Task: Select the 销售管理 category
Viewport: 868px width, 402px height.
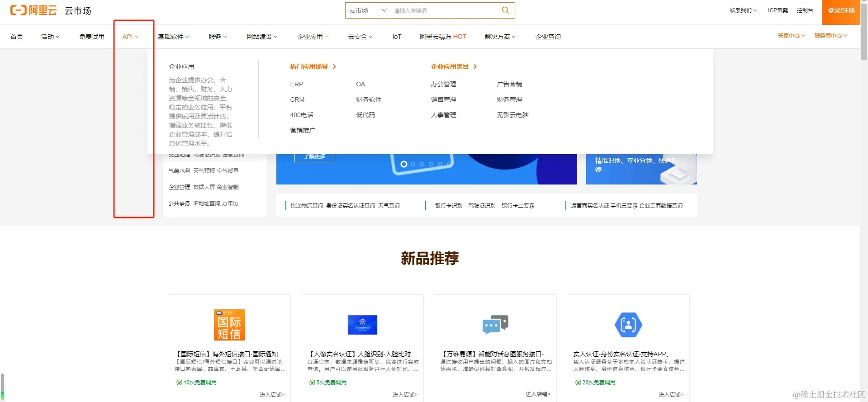Action: (443, 99)
